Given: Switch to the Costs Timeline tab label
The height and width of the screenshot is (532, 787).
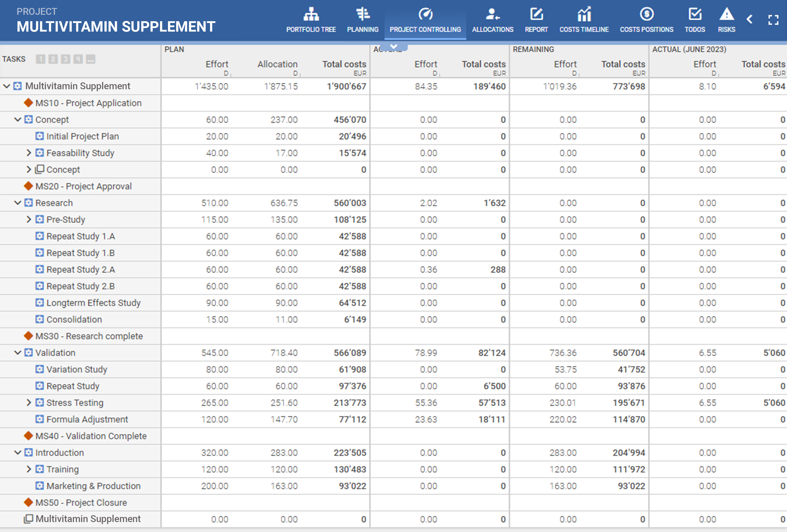Looking at the screenshot, I should tap(584, 29).
